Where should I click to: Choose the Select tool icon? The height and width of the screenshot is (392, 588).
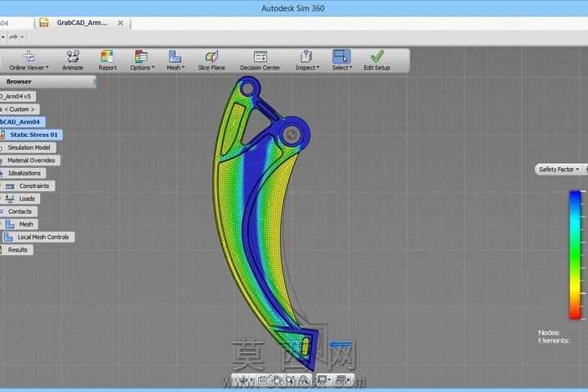point(342,56)
